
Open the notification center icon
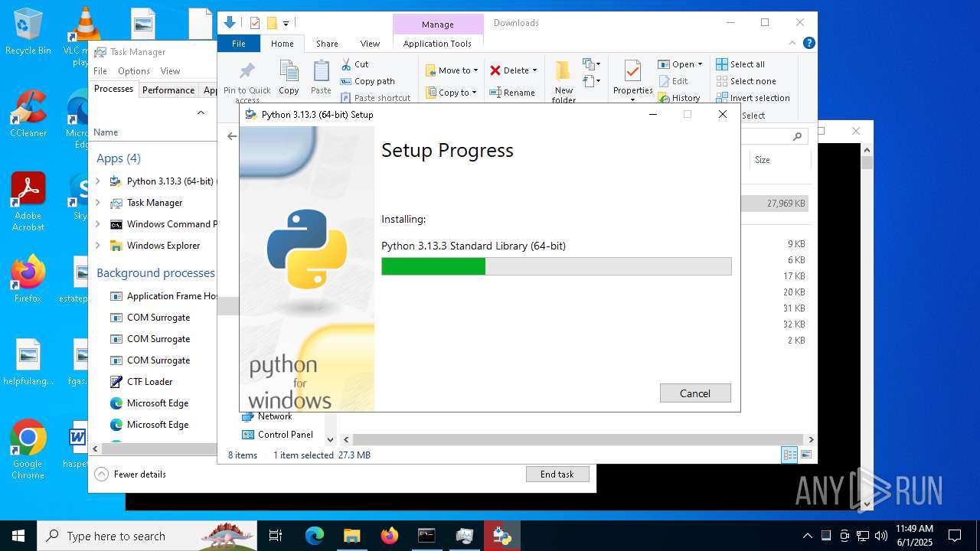click(x=955, y=536)
